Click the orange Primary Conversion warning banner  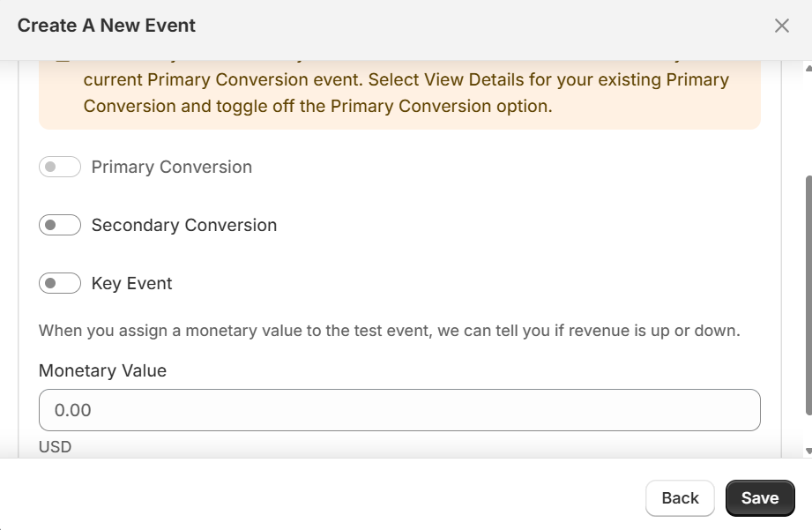[x=399, y=94]
